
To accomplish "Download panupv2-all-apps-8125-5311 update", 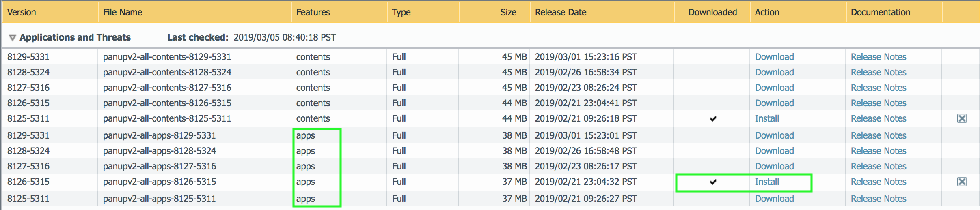I will click(774, 199).
